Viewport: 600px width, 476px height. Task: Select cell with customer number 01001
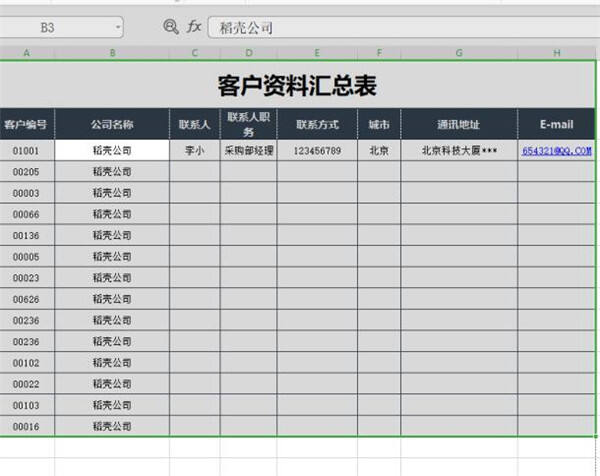click(27, 150)
